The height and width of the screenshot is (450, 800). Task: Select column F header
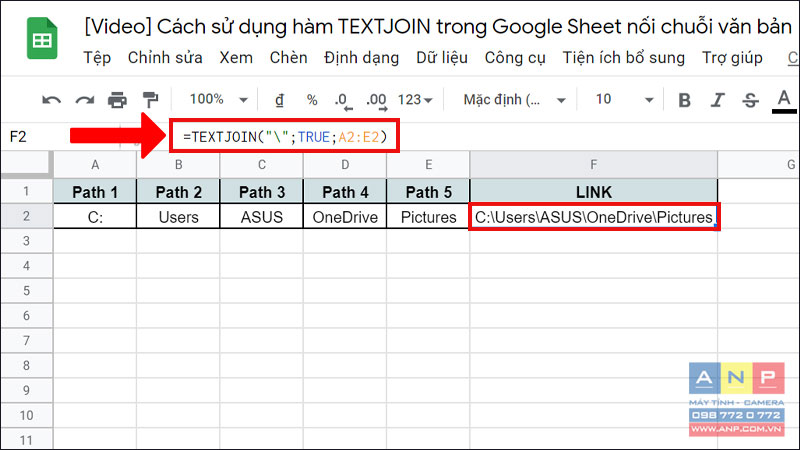593,165
